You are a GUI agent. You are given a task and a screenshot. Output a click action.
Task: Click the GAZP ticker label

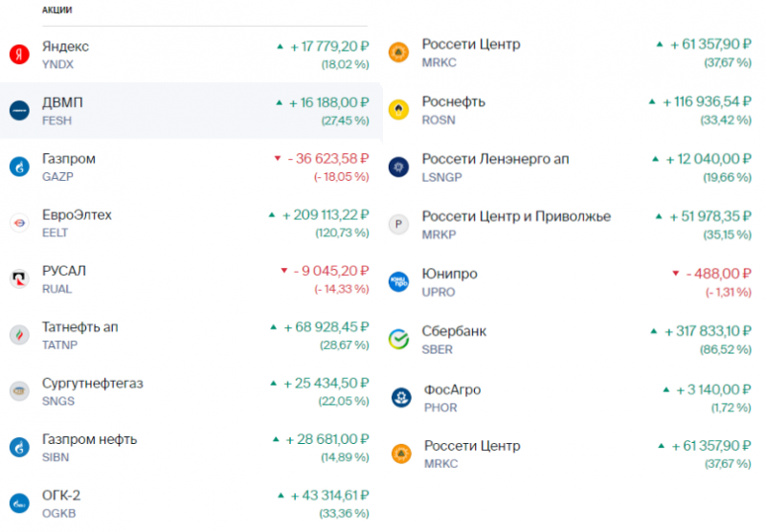(57, 176)
